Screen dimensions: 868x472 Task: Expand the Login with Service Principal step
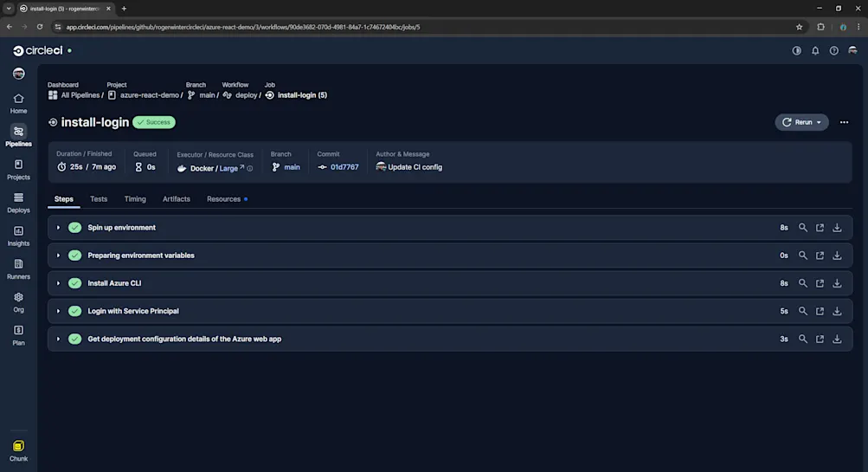(x=58, y=311)
